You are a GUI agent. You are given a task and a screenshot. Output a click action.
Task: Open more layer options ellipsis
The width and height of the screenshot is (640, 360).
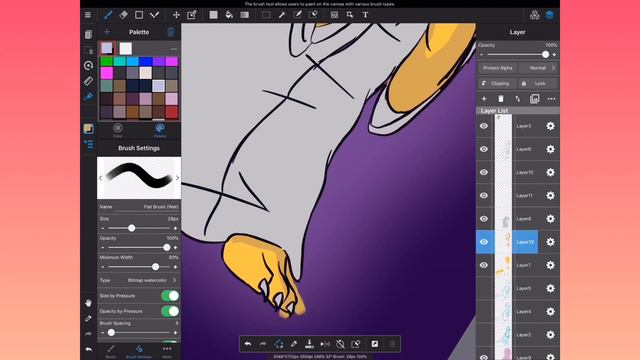[551, 99]
